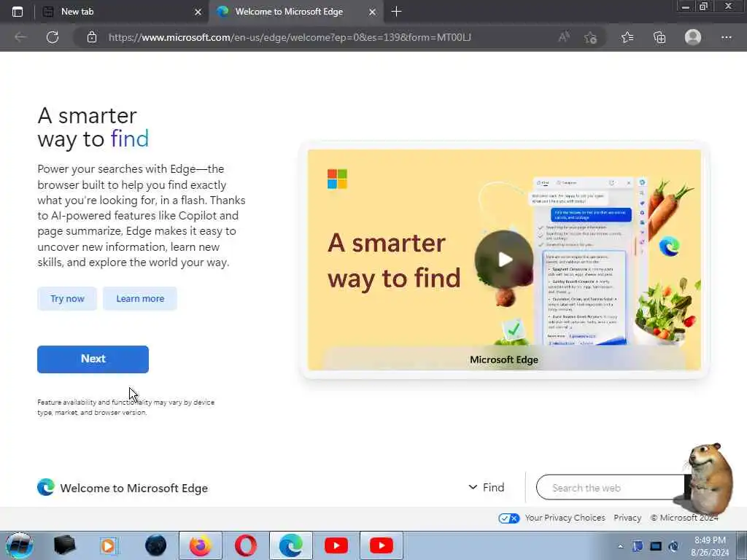
Task: Open the dark globe taskbar icon
Action: tap(156, 545)
